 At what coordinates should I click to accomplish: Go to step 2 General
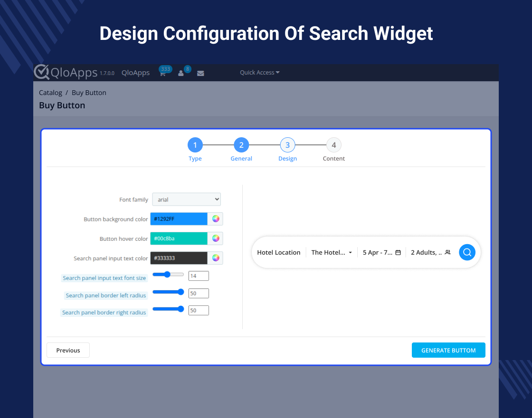(x=241, y=145)
